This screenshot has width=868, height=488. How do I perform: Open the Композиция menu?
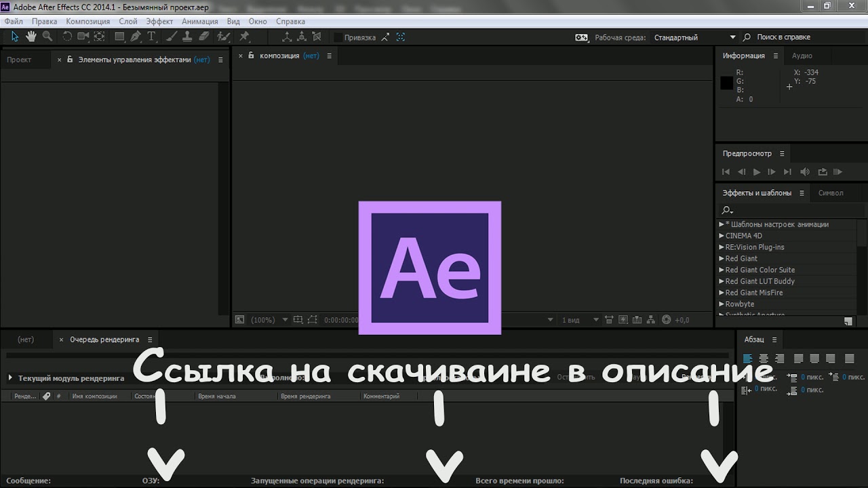pos(88,22)
